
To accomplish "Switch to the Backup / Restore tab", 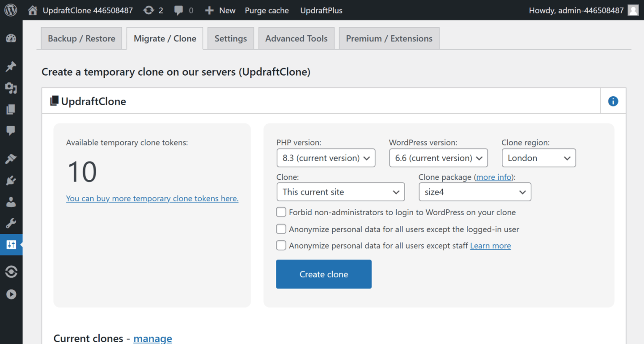I will pos(81,38).
